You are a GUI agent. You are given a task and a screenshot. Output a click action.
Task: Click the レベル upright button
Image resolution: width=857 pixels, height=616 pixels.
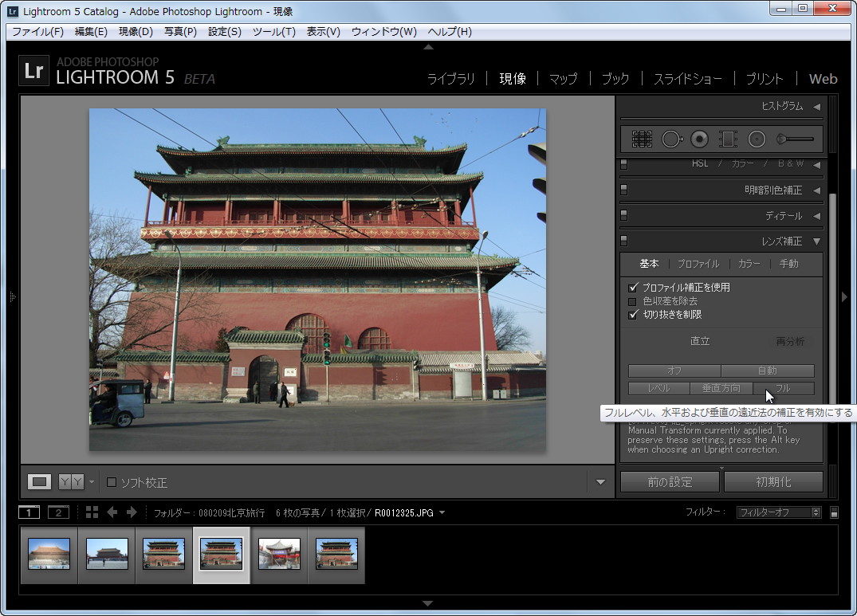click(658, 388)
